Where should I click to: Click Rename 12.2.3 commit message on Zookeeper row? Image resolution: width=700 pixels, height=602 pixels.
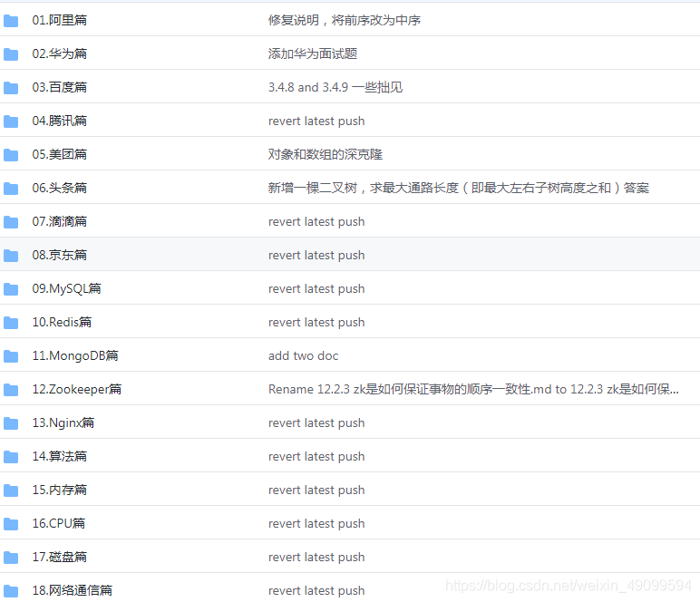[473, 389]
